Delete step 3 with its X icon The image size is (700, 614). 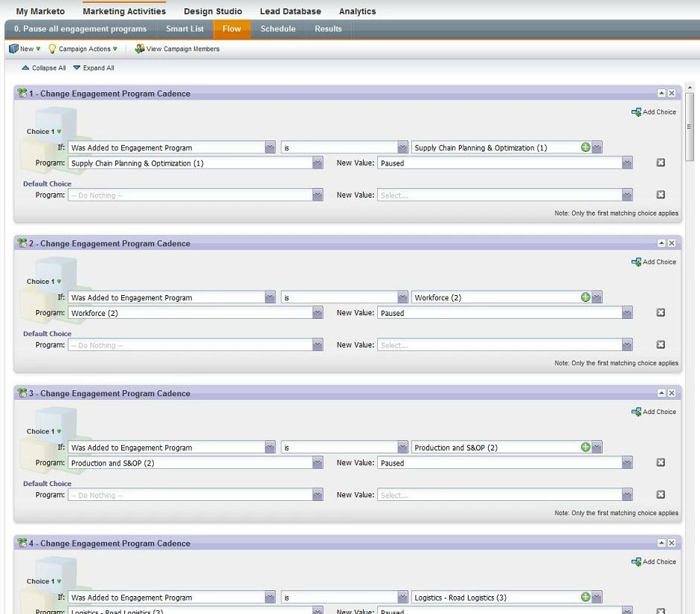[x=672, y=393]
